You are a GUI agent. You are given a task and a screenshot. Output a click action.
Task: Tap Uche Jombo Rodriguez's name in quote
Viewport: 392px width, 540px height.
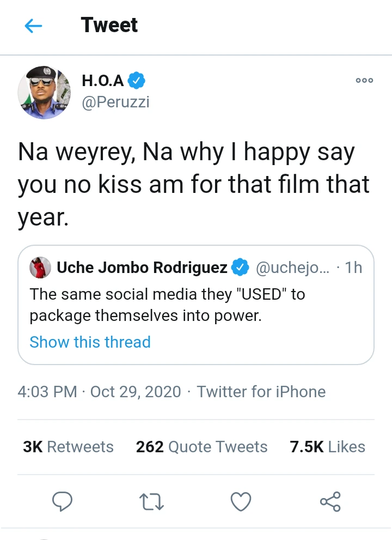click(x=142, y=268)
